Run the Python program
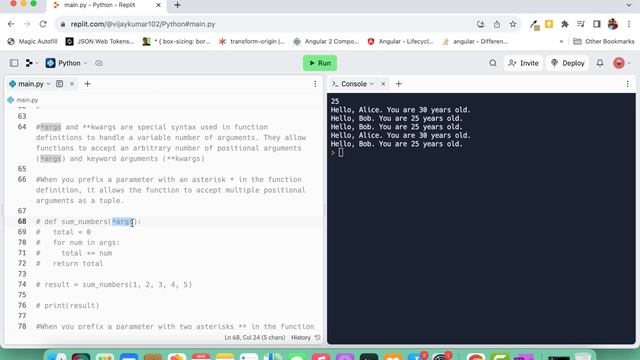This screenshot has width=640, height=360. coord(320,63)
